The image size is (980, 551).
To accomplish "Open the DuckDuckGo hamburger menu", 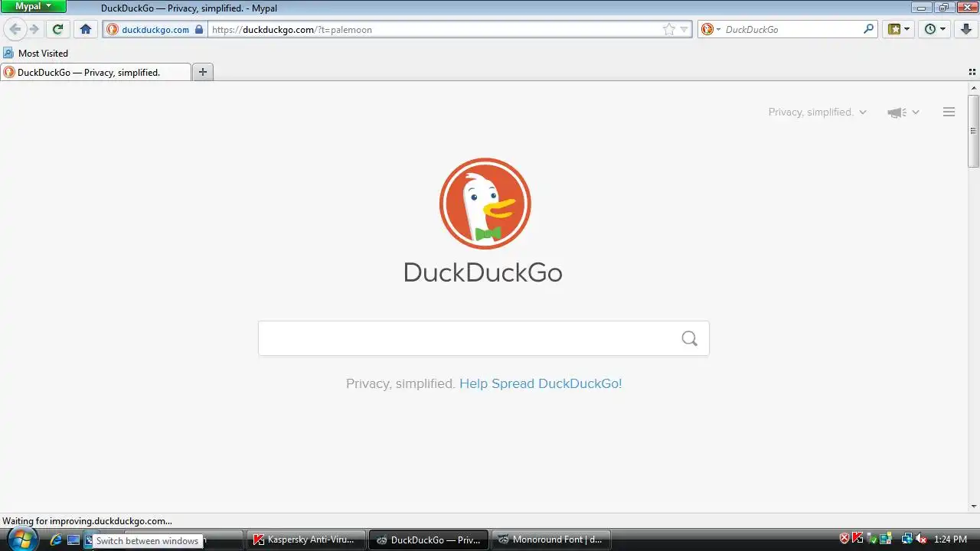I will 949,112.
